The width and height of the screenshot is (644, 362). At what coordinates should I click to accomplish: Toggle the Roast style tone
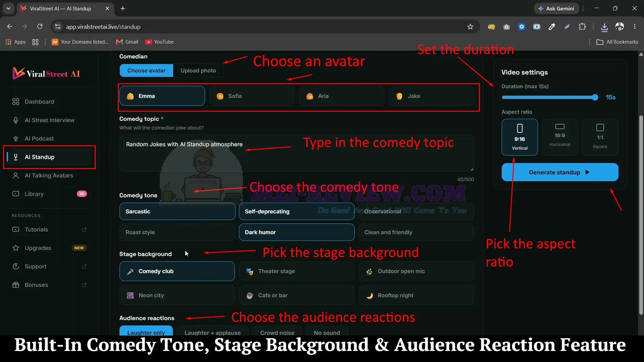pyautogui.click(x=177, y=232)
